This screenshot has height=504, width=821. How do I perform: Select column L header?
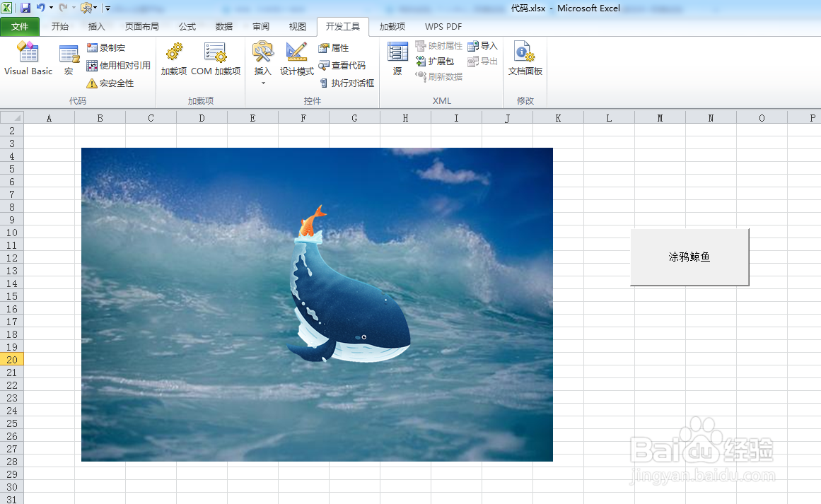point(609,118)
